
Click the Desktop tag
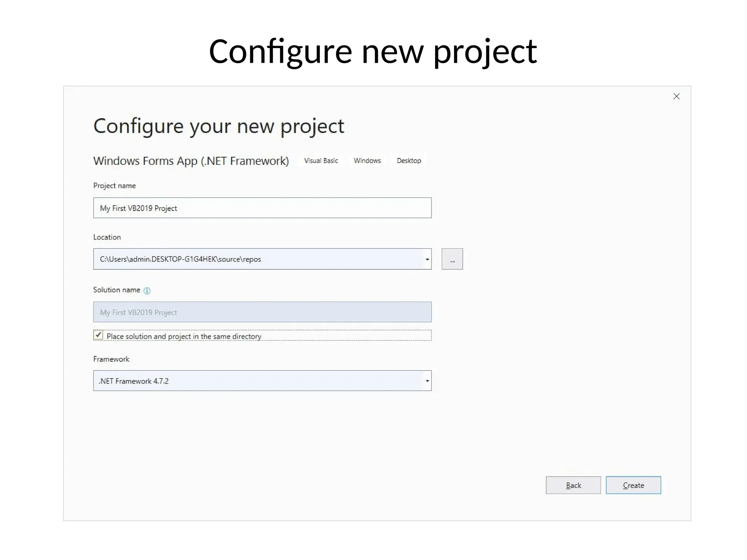409,161
